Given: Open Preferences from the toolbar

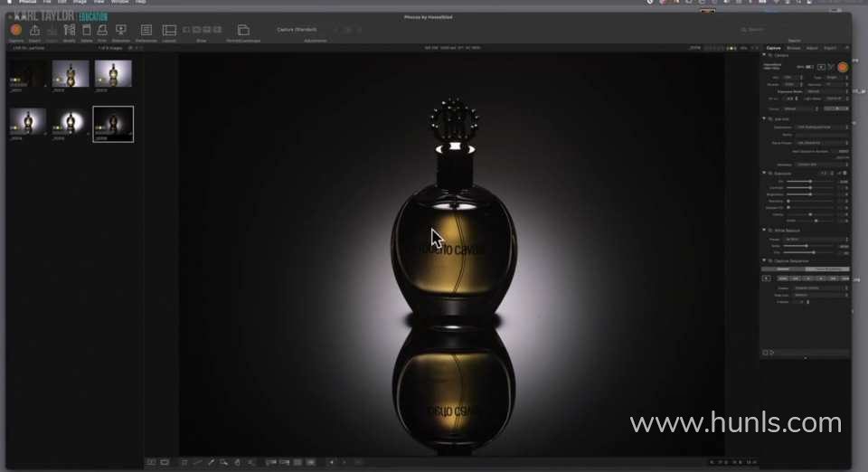Looking at the screenshot, I should (146, 30).
